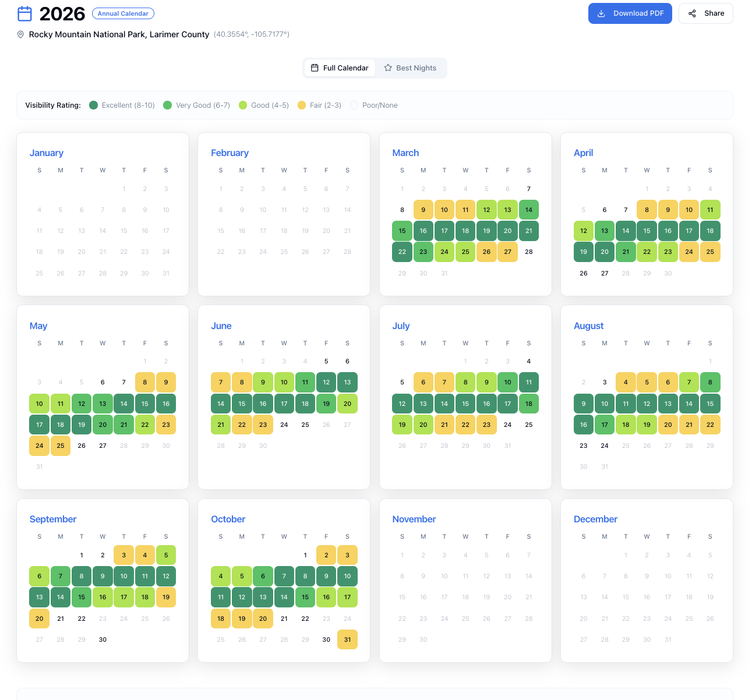This screenshot has width=752, height=700.
Task: Click the Share button
Action: (705, 13)
